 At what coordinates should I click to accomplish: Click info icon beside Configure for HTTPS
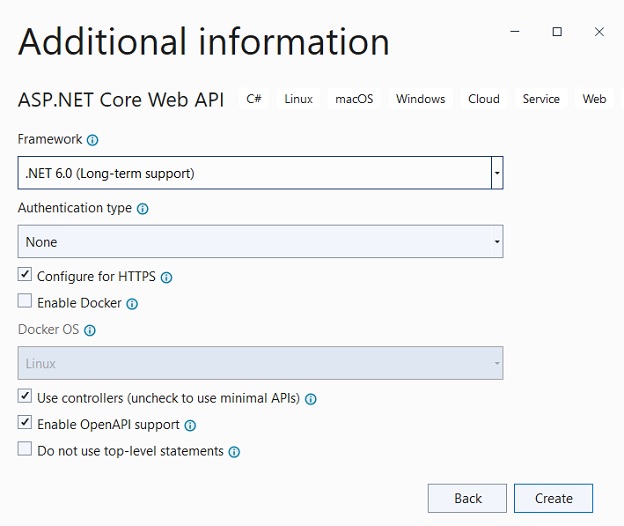(x=167, y=277)
